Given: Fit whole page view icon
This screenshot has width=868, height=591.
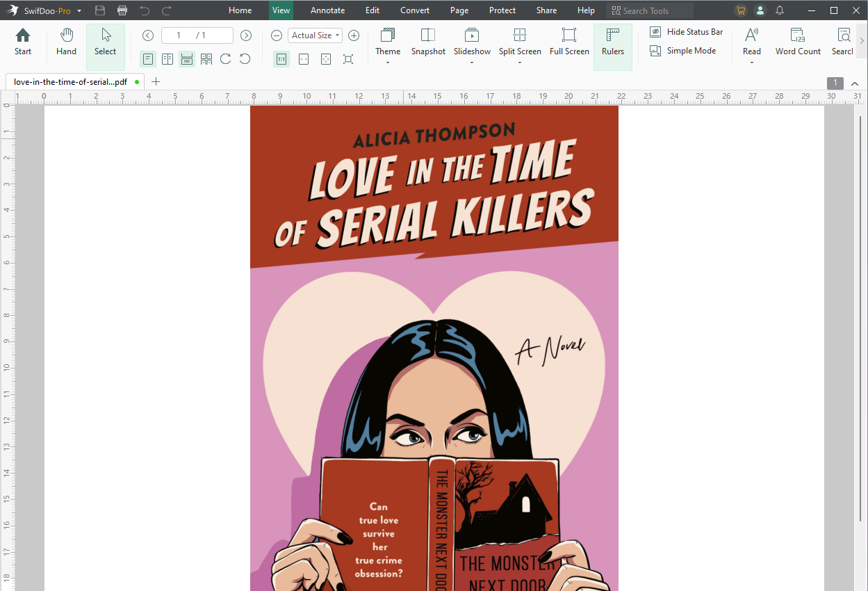Looking at the screenshot, I should pyautogui.click(x=326, y=59).
